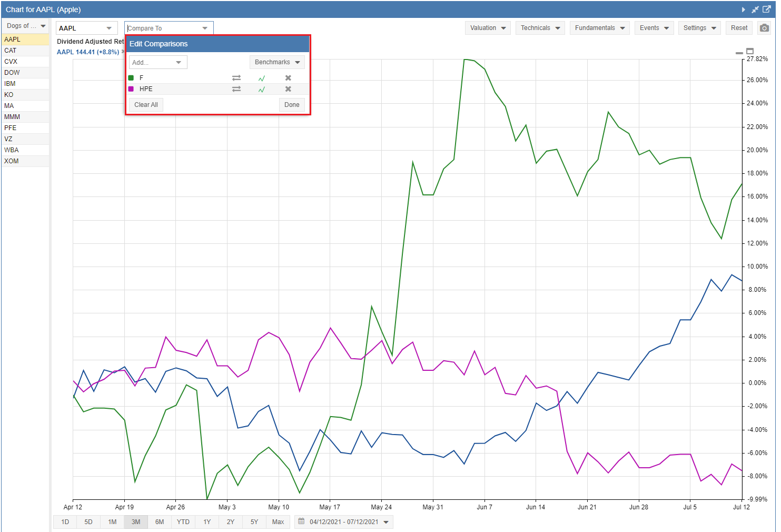Open the Technicals menu

point(540,28)
